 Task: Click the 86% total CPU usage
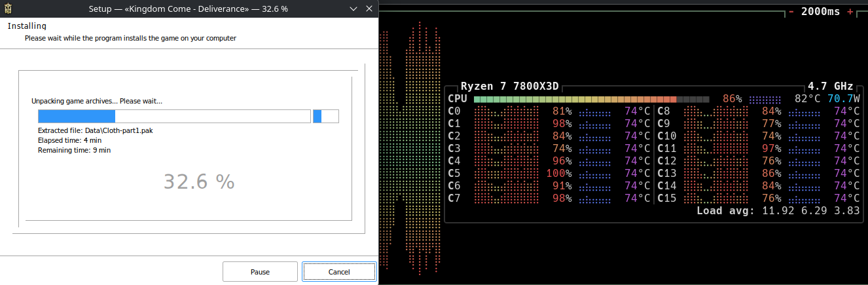click(732, 99)
